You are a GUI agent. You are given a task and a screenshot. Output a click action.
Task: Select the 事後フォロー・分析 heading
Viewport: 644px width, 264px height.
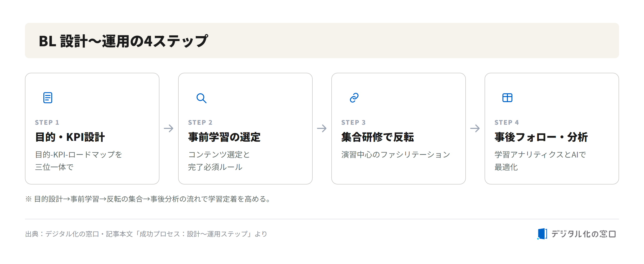click(x=541, y=137)
